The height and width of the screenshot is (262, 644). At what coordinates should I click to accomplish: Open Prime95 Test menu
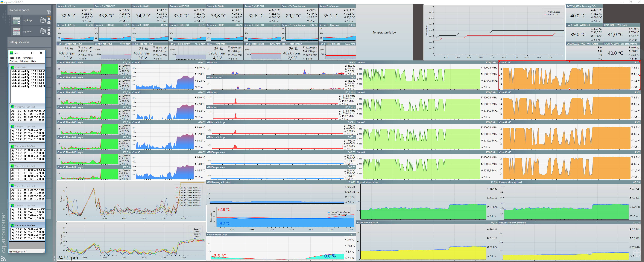point(12,58)
